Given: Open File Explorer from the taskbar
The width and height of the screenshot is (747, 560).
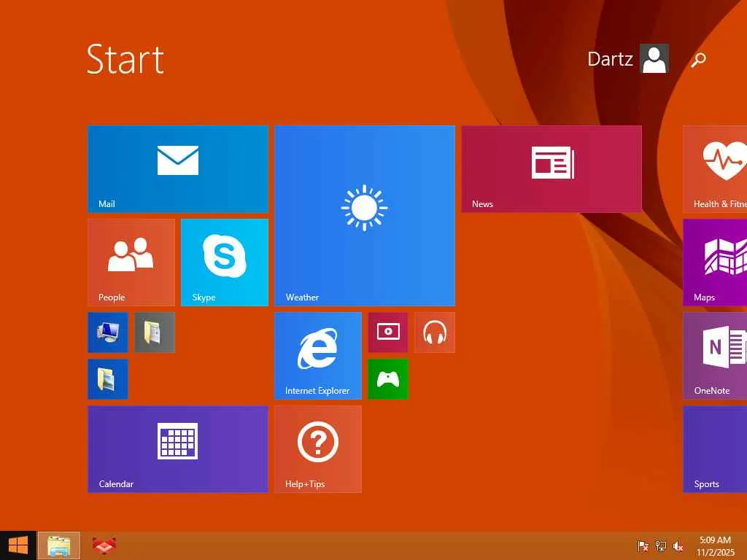Looking at the screenshot, I should [x=59, y=545].
